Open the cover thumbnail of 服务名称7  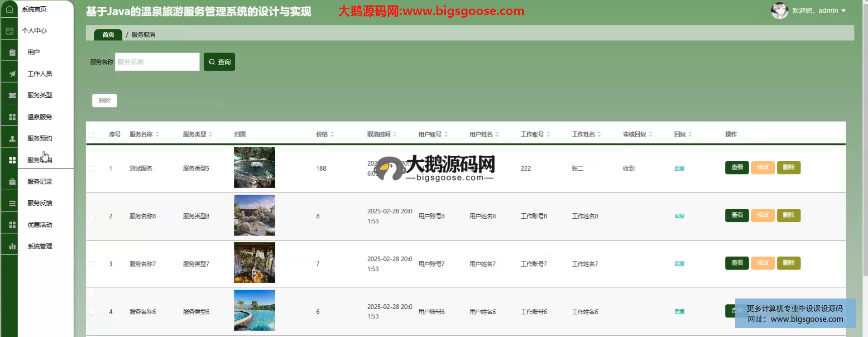point(254,263)
